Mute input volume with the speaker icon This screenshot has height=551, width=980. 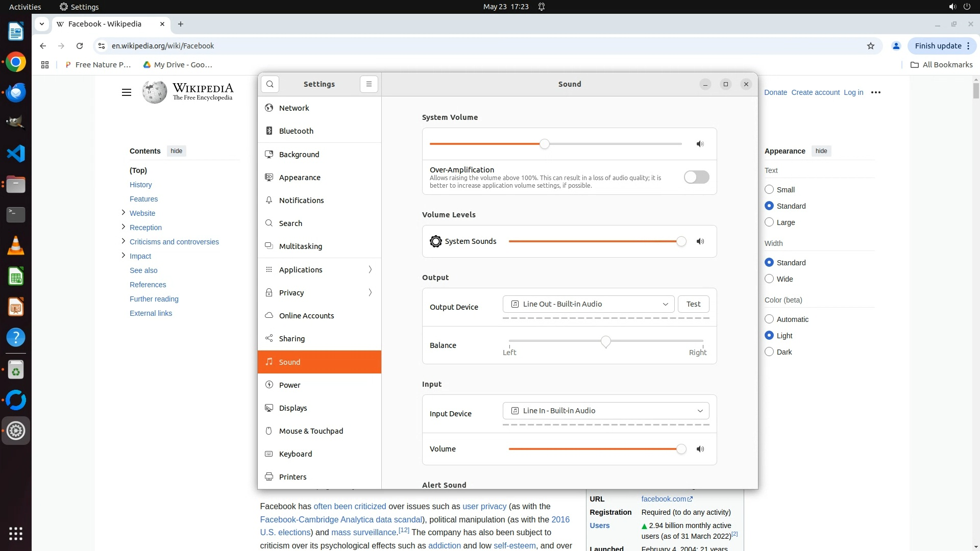[700, 449]
